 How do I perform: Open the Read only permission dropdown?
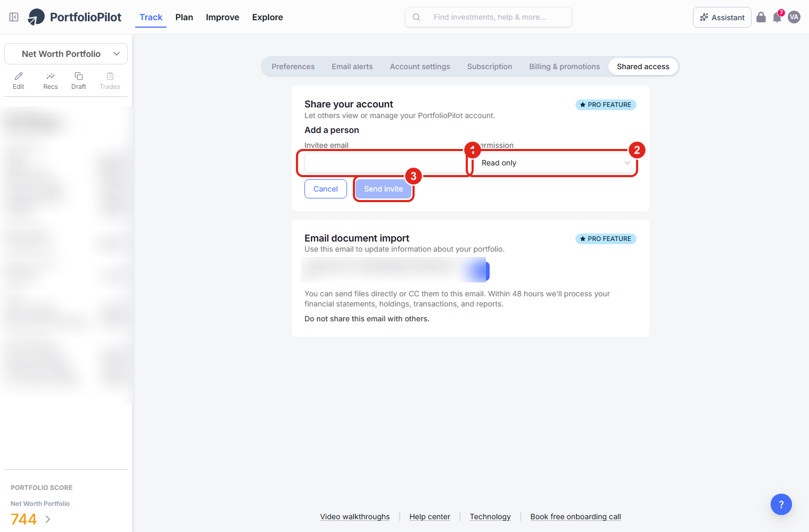pyautogui.click(x=555, y=163)
